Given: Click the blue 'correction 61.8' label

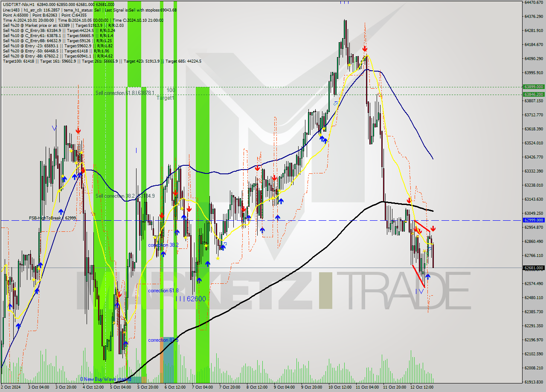Looking at the screenshot, I should coord(163,291).
